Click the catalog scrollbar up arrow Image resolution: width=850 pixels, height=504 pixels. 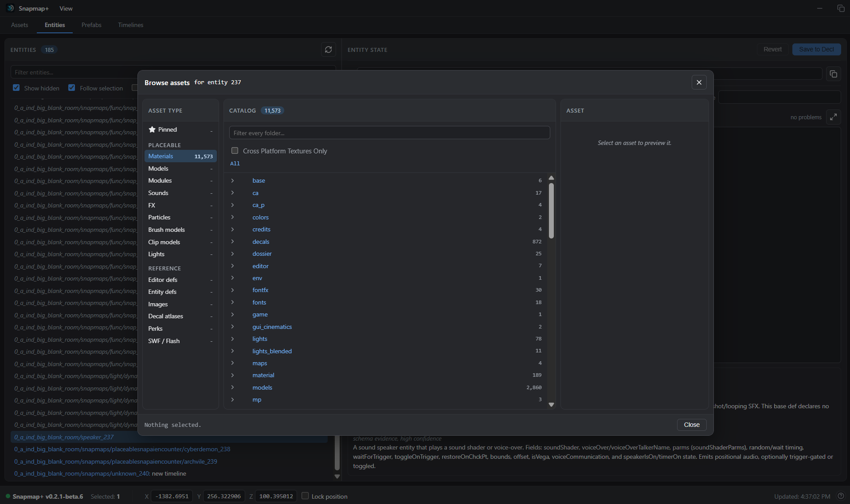pos(551,178)
